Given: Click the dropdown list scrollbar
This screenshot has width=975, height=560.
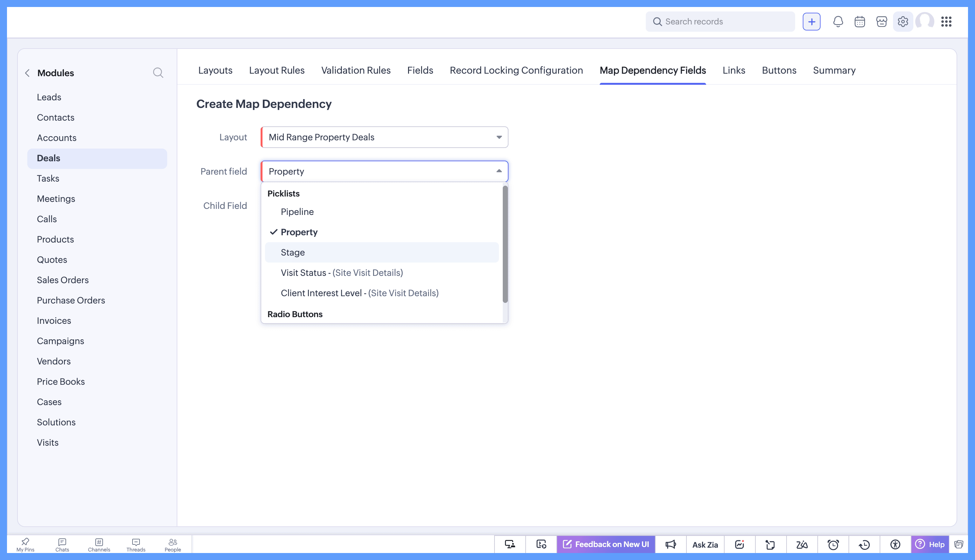Looking at the screenshot, I should (x=505, y=244).
